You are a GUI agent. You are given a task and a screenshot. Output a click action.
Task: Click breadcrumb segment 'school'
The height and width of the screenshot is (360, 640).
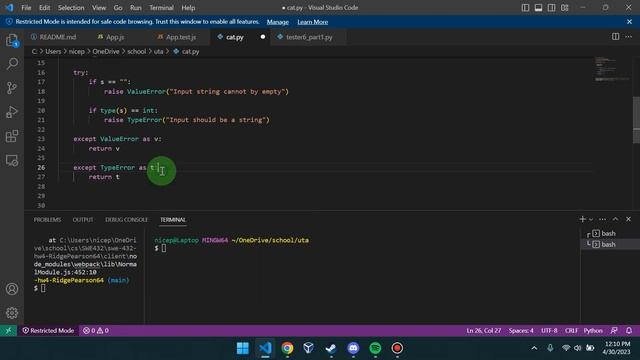136,51
